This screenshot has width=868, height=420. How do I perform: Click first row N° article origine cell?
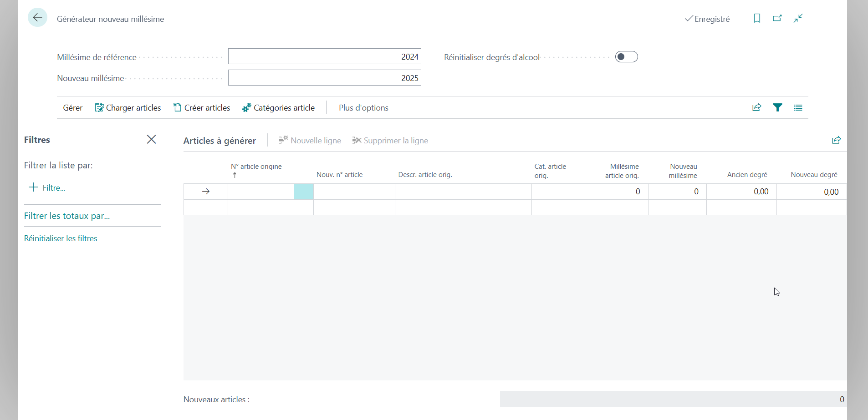[x=261, y=192]
